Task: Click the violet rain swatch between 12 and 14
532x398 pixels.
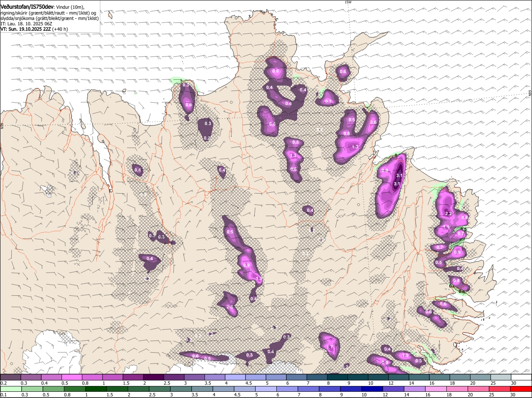Action: point(394,389)
